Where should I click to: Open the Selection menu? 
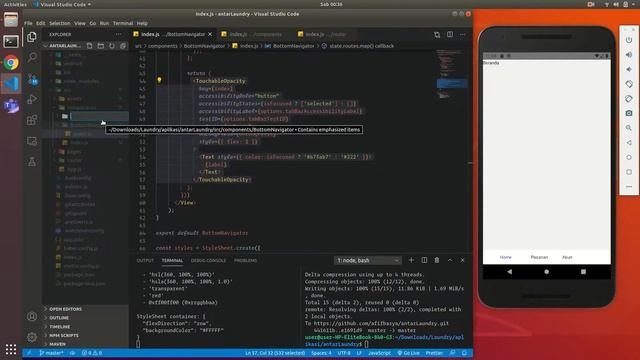coord(60,23)
